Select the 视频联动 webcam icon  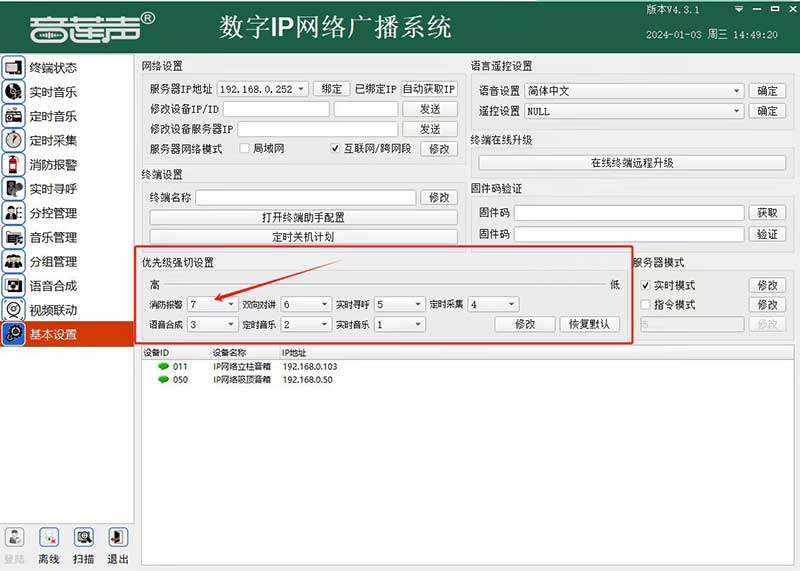(x=14, y=310)
